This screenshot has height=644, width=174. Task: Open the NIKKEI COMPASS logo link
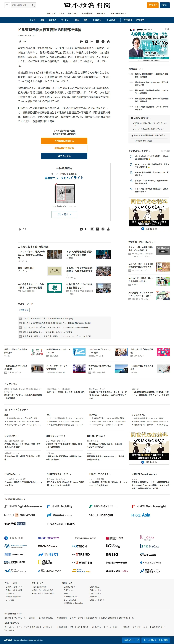(150, 563)
